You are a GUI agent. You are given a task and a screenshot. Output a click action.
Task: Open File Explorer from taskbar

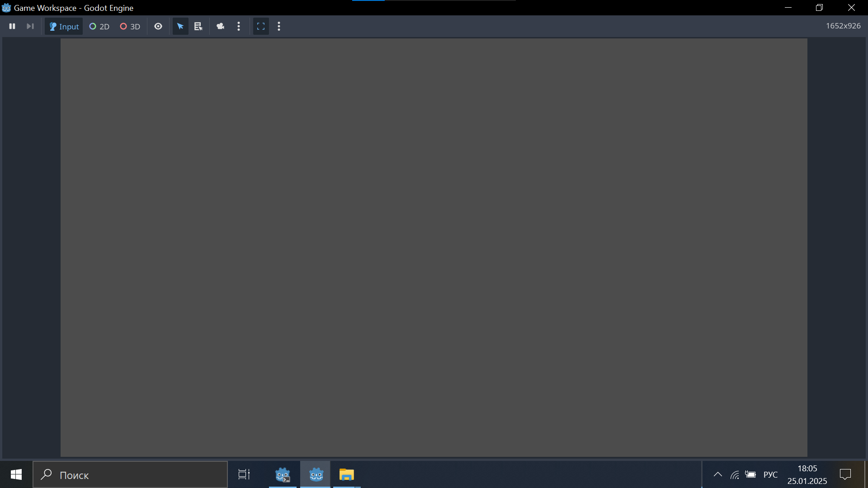pyautogui.click(x=347, y=474)
